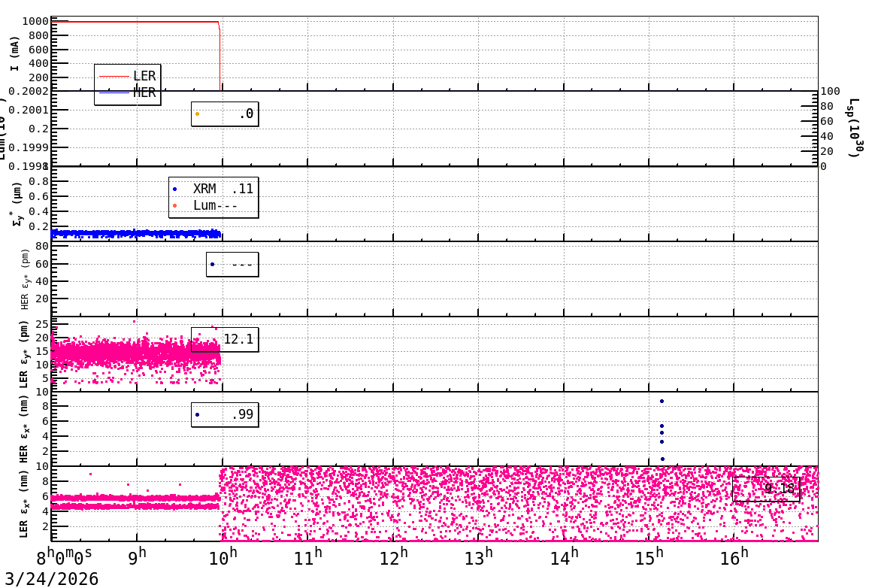Image resolution: width=872 pixels, height=588 pixels.
Task: Click the 12.1 value box
Action: coord(225,339)
